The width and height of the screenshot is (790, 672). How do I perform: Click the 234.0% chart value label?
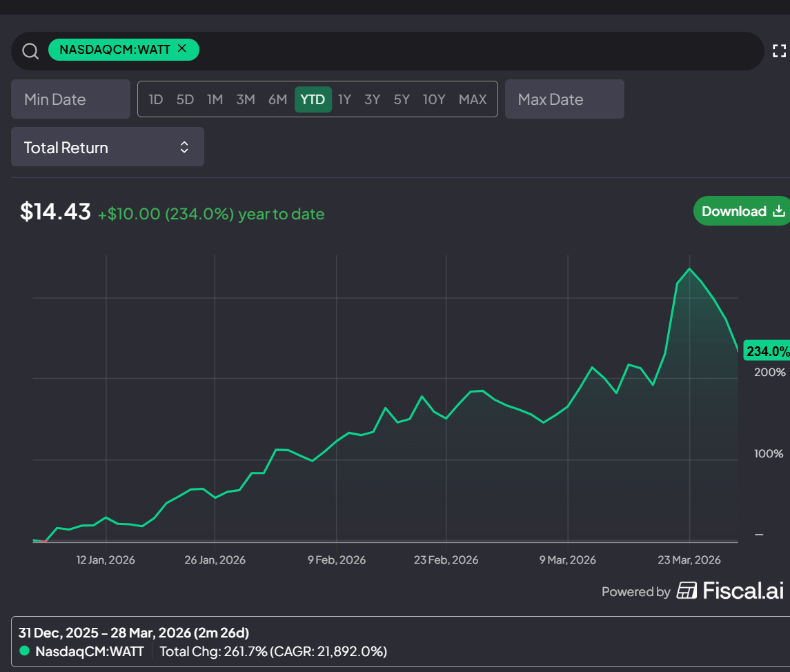click(767, 351)
